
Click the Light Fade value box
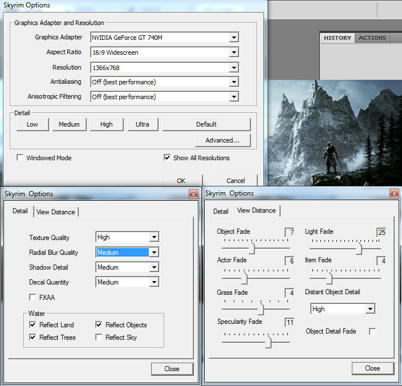(381, 232)
